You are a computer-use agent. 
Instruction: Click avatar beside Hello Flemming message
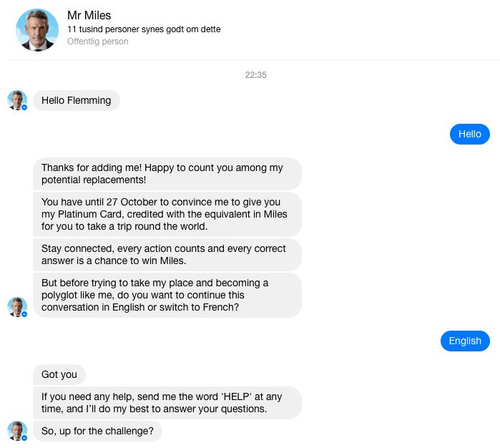(17, 100)
